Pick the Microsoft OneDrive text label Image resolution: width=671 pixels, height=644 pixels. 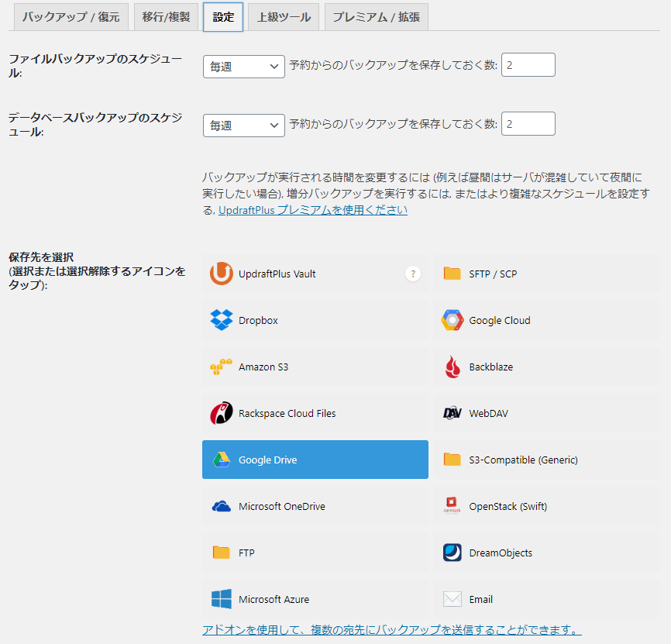tap(281, 507)
